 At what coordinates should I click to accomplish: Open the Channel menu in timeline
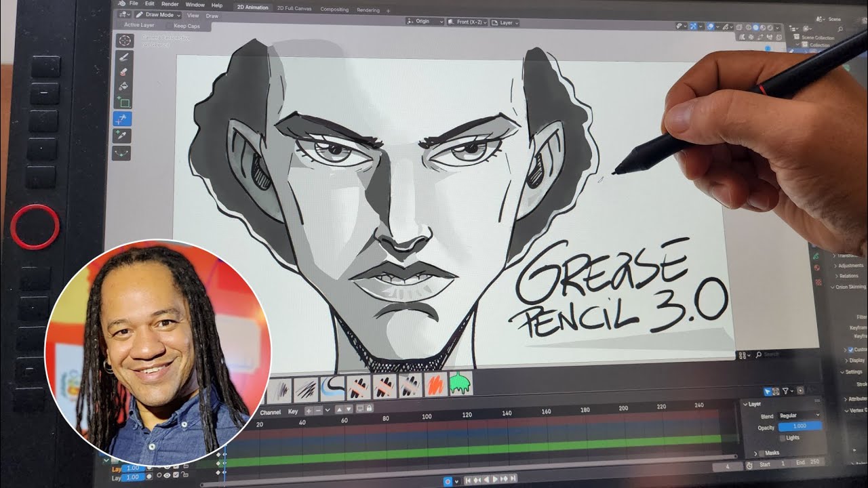(270, 411)
